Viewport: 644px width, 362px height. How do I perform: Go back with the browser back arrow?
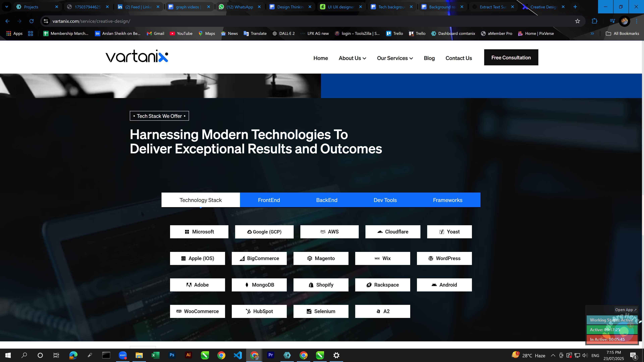(8, 21)
